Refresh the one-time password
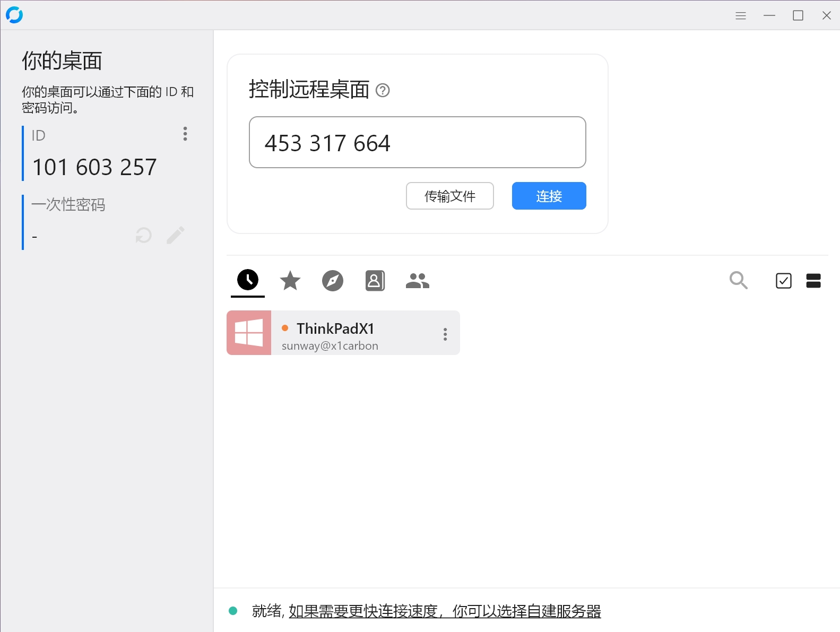This screenshot has width=840, height=632. click(143, 235)
